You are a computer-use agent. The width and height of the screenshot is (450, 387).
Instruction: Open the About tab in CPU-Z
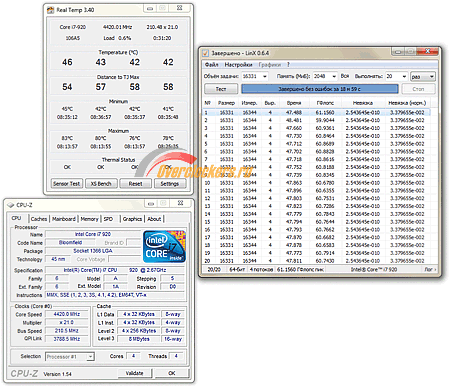coord(154,219)
